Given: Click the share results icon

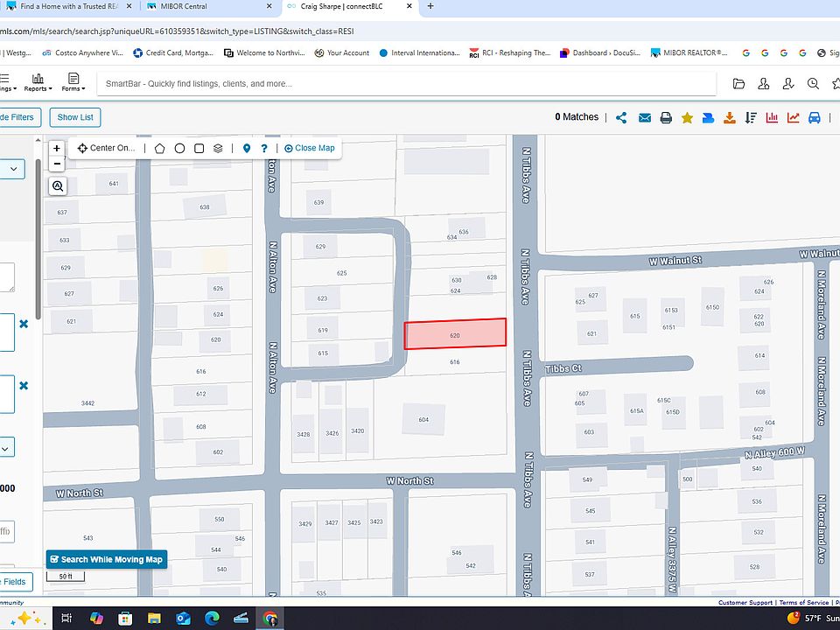Looking at the screenshot, I should coord(621,118).
